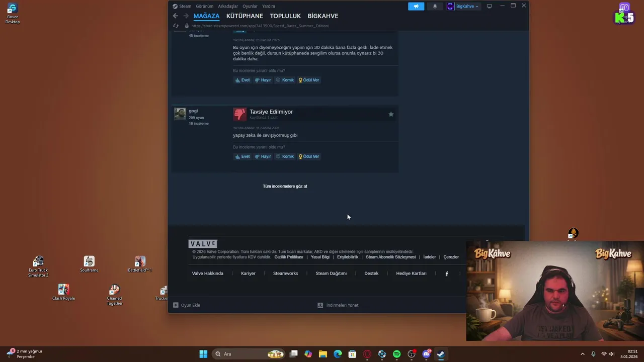Screen dimensions: 644x362
Task: Click Oyun Ekle at the bottom left
Action: (x=187, y=305)
